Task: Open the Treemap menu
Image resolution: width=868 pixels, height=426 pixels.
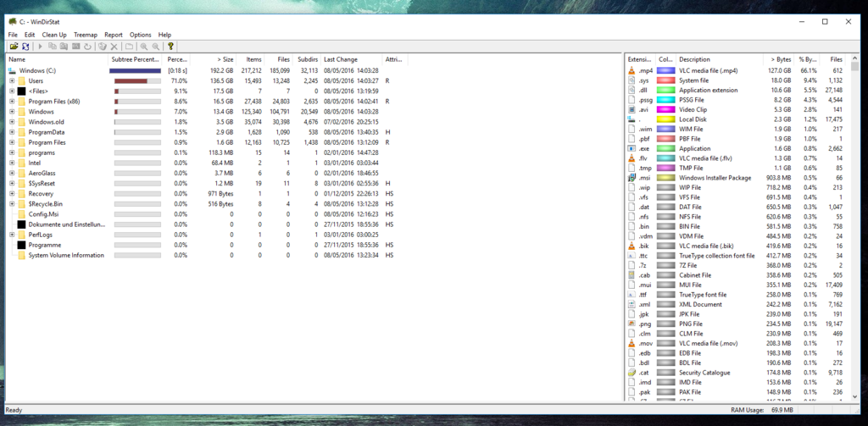Action: 86,35
